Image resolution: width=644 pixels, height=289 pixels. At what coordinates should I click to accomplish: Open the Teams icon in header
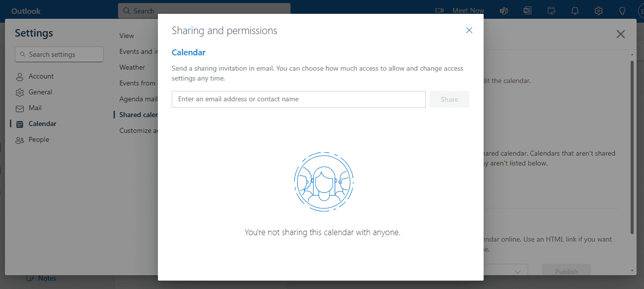coord(504,10)
